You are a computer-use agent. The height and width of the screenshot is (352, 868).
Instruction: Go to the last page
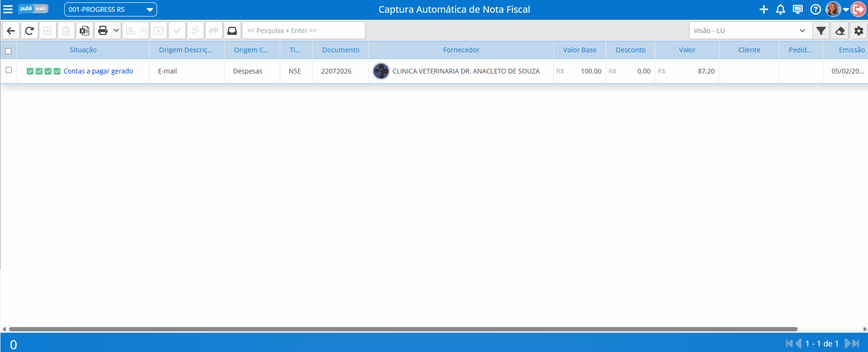pos(856,344)
